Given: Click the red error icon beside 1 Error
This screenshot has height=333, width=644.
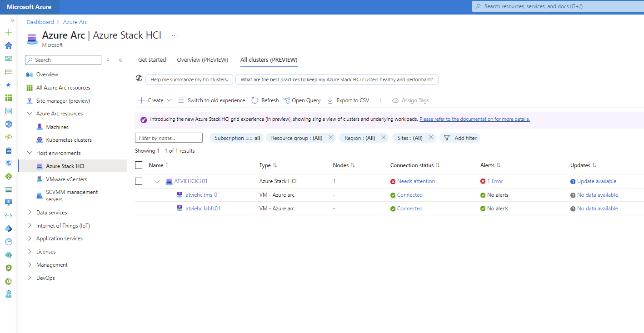Looking at the screenshot, I should coord(483,181).
